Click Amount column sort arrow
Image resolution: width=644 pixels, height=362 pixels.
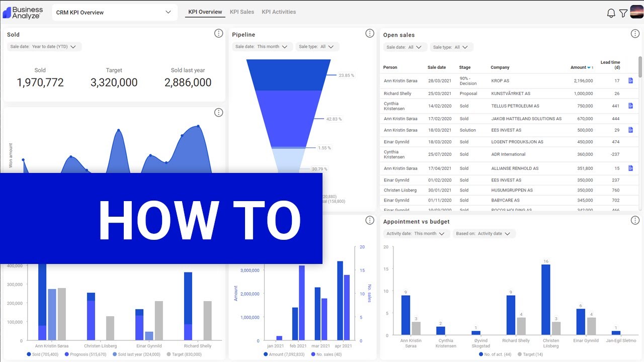[x=589, y=67]
